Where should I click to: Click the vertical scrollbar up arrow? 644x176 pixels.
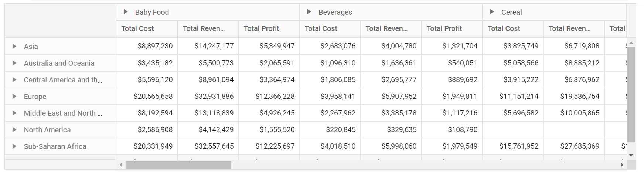(631, 43)
